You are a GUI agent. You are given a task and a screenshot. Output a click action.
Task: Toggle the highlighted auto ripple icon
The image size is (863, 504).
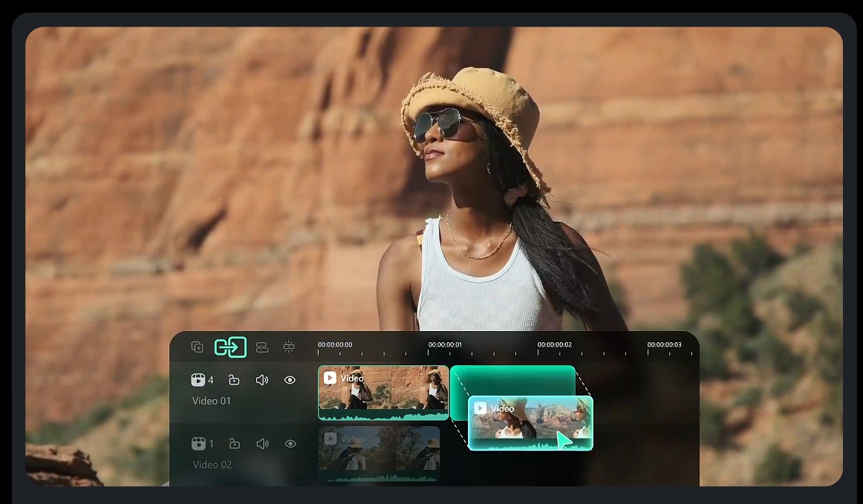coord(230,347)
